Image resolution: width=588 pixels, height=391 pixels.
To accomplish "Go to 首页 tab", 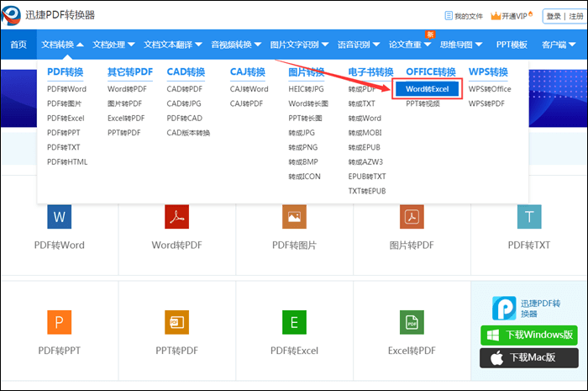I will click(18, 45).
